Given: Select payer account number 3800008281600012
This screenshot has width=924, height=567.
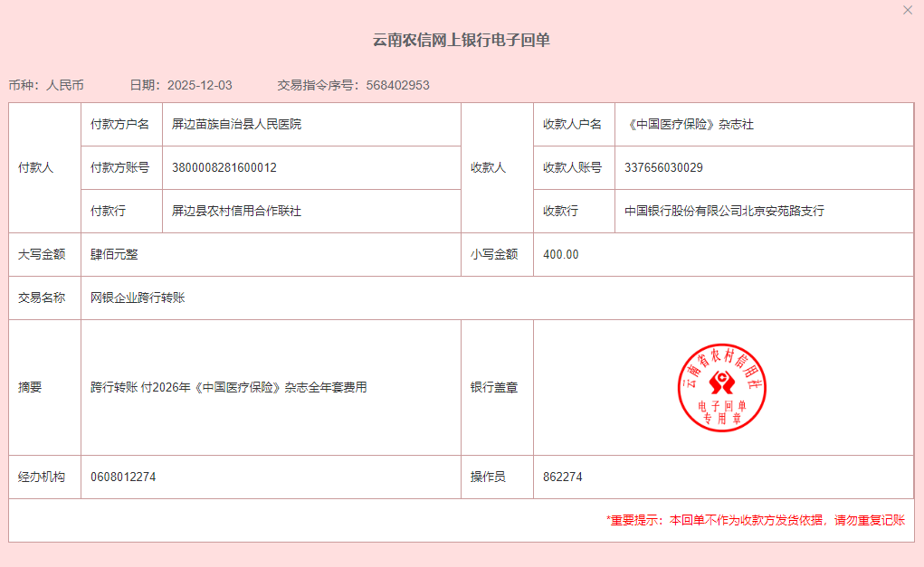Looking at the screenshot, I should [x=224, y=167].
